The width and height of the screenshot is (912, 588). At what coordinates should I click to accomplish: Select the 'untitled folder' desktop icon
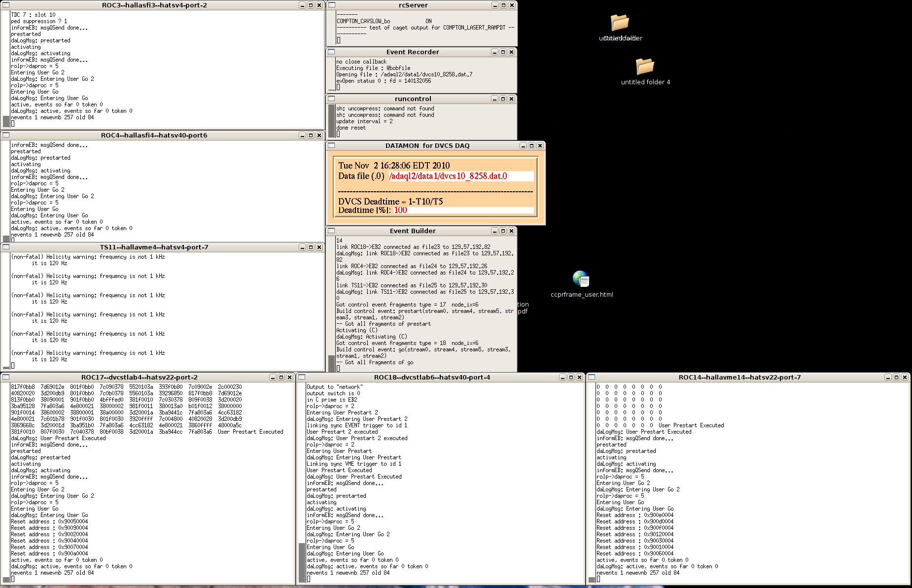(x=620, y=28)
